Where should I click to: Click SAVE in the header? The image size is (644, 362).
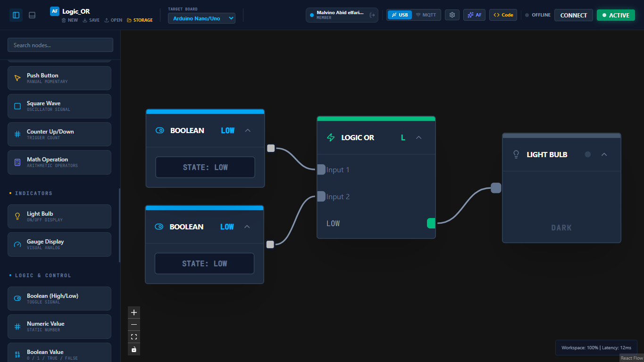[x=91, y=20]
